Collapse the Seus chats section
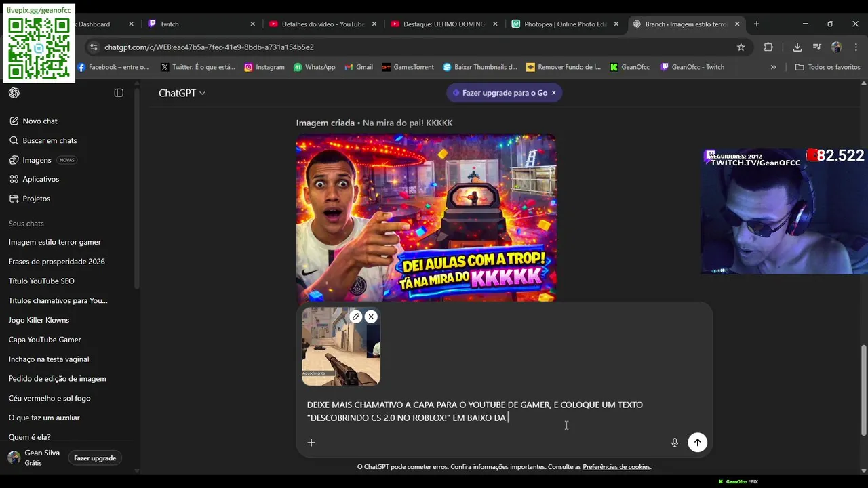This screenshot has height=488, width=868. point(26,224)
